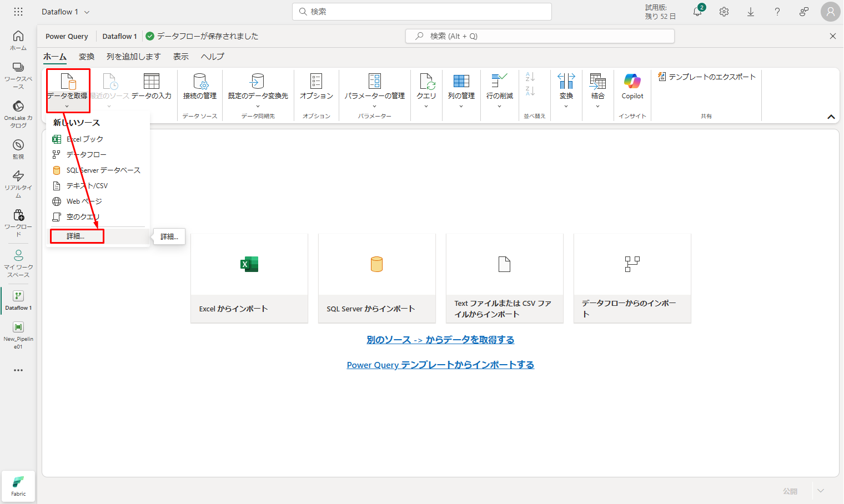Click the Power Query 検索 (Alt + Q) field
844x504 pixels.
540,36
